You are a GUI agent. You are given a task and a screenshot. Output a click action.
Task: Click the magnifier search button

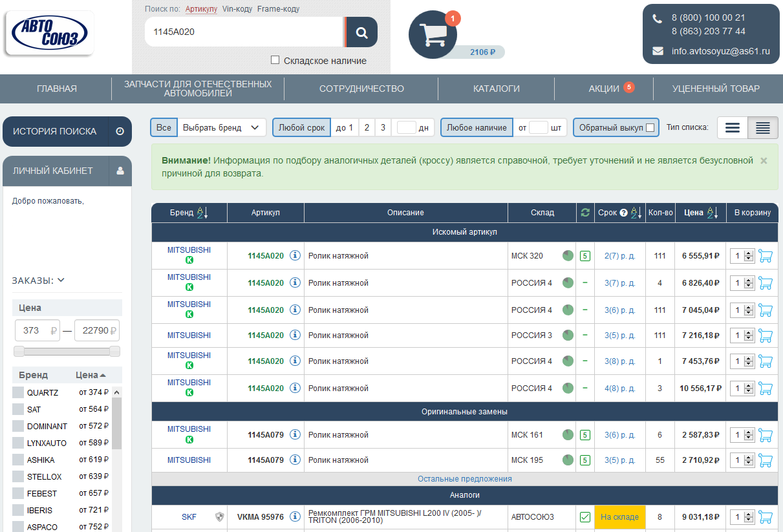(x=361, y=32)
